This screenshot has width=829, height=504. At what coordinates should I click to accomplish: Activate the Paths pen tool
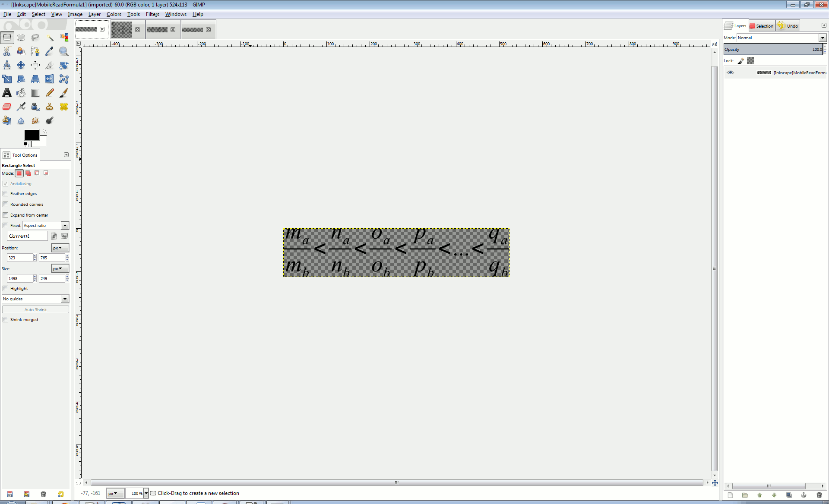(x=35, y=51)
